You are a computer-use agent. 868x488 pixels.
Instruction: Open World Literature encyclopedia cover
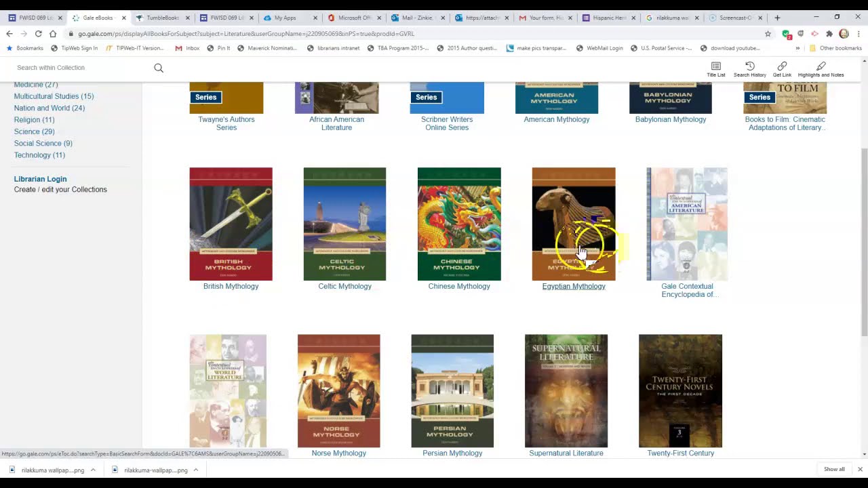coord(228,390)
